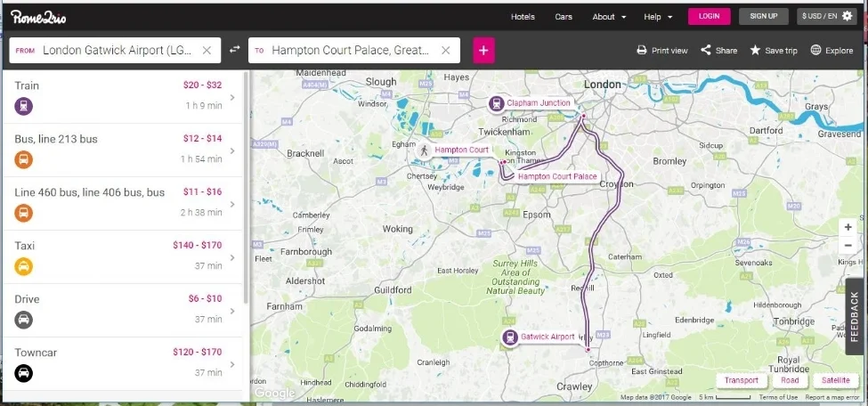Expand the About dropdown menu

tap(609, 17)
